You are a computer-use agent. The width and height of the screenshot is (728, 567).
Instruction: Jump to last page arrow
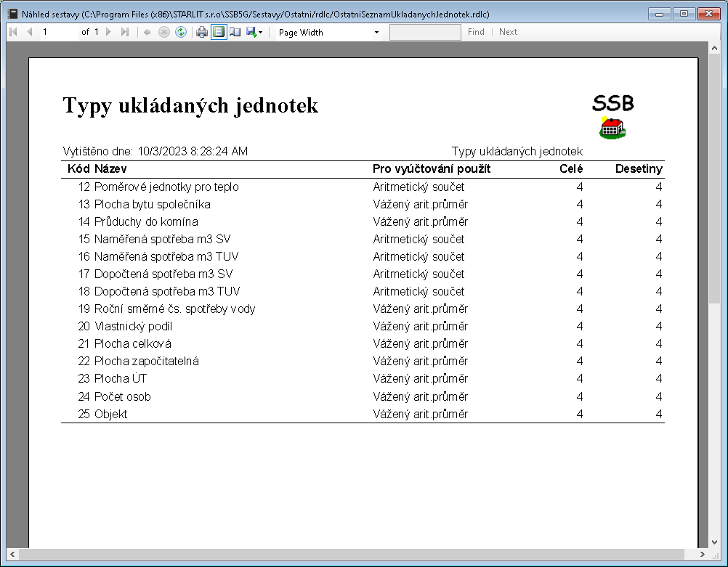point(125,32)
